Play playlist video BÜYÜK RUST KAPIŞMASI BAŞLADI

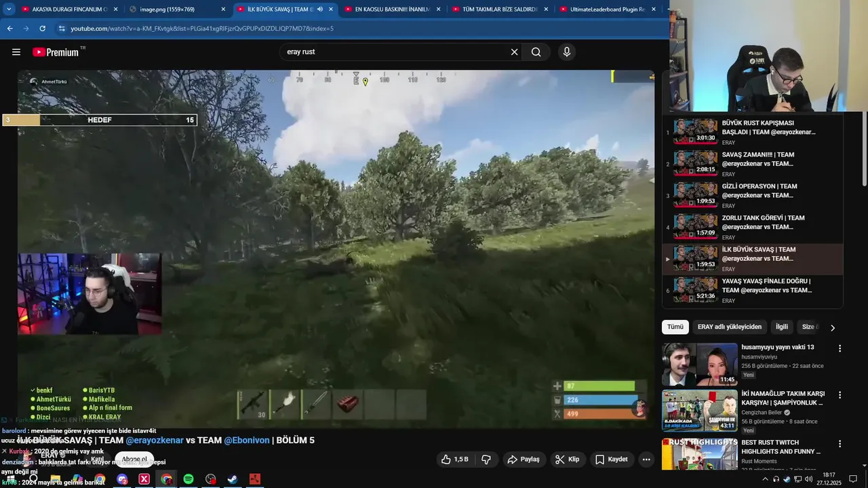(753, 132)
